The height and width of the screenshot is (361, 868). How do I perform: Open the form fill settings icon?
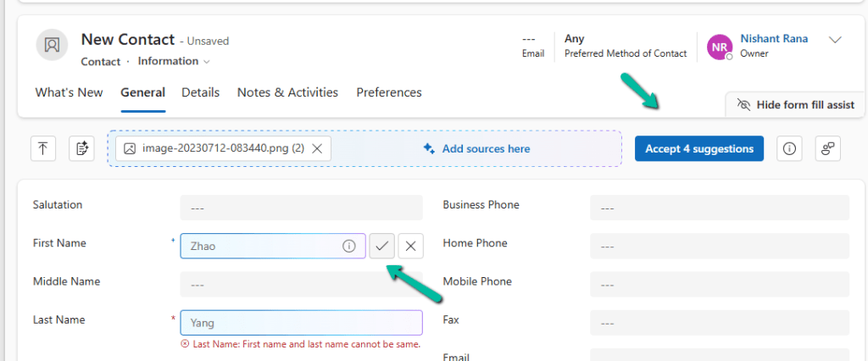[828, 148]
